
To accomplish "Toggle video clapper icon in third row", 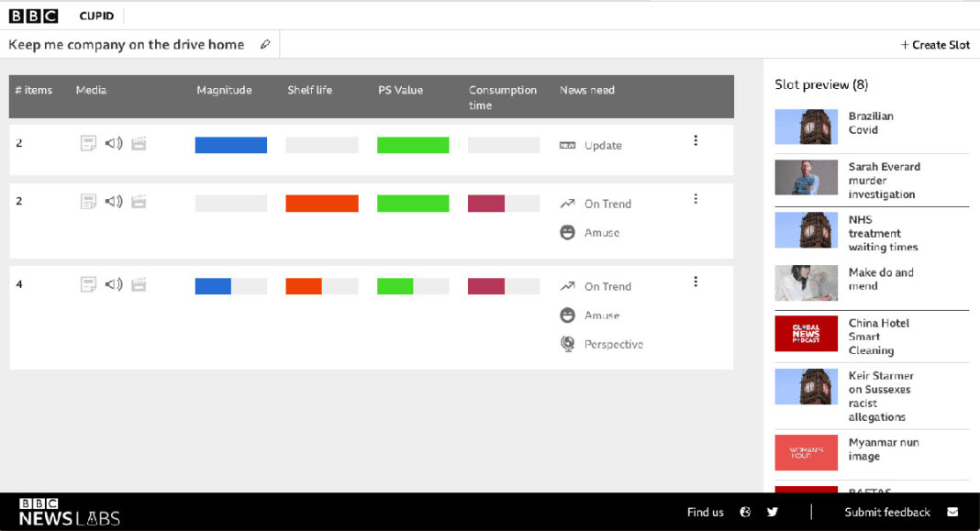I will pyautogui.click(x=139, y=284).
